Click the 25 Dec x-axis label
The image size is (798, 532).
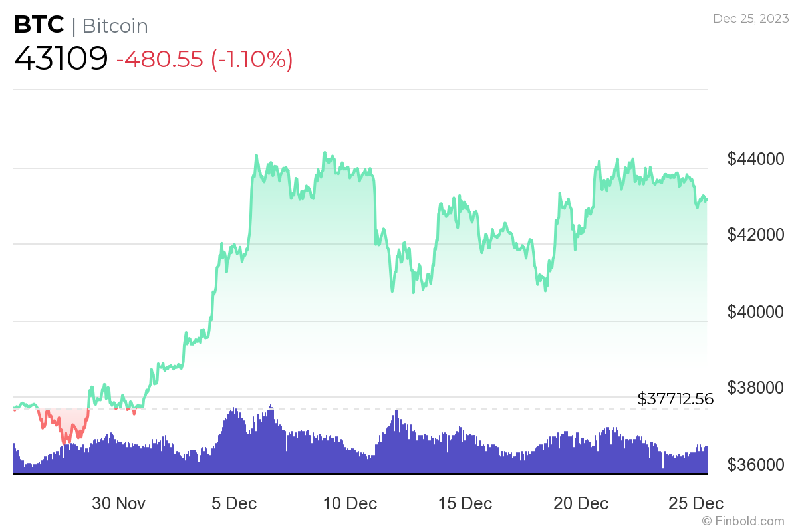click(696, 503)
